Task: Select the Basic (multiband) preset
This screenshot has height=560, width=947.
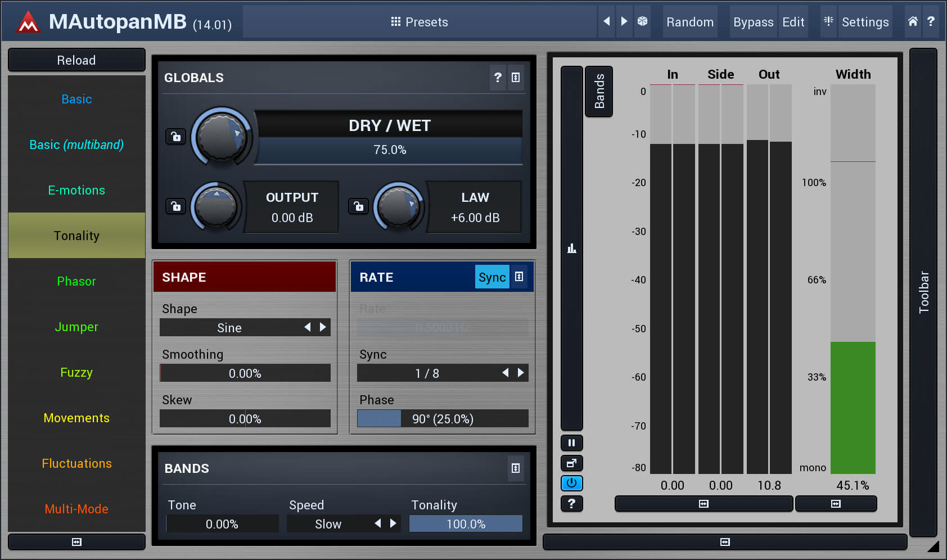Action: [76, 144]
